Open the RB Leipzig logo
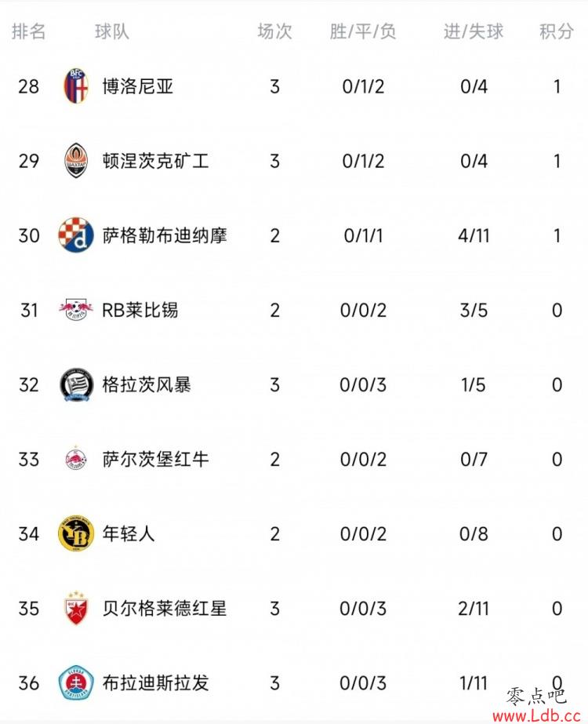The width and height of the screenshot is (588, 724). click(x=76, y=310)
